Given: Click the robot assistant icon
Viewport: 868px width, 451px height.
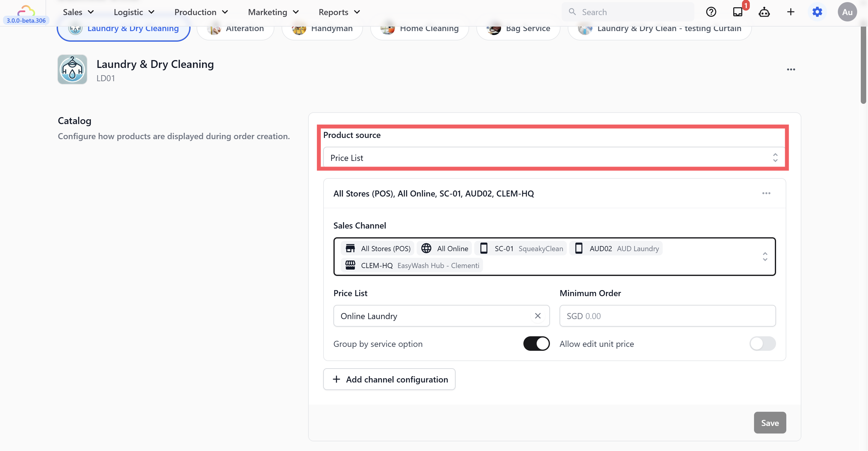Looking at the screenshot, I should 764,12.
